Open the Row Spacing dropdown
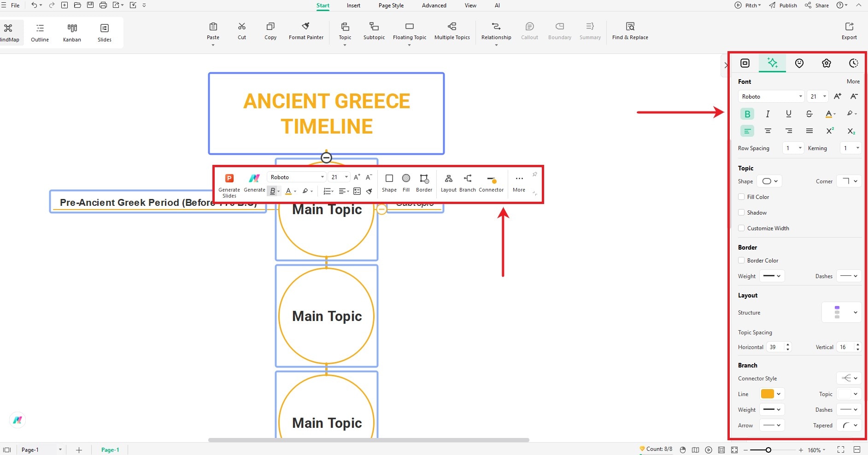The width and height of the screenshot is (868, 455). (x=793, y=148)
